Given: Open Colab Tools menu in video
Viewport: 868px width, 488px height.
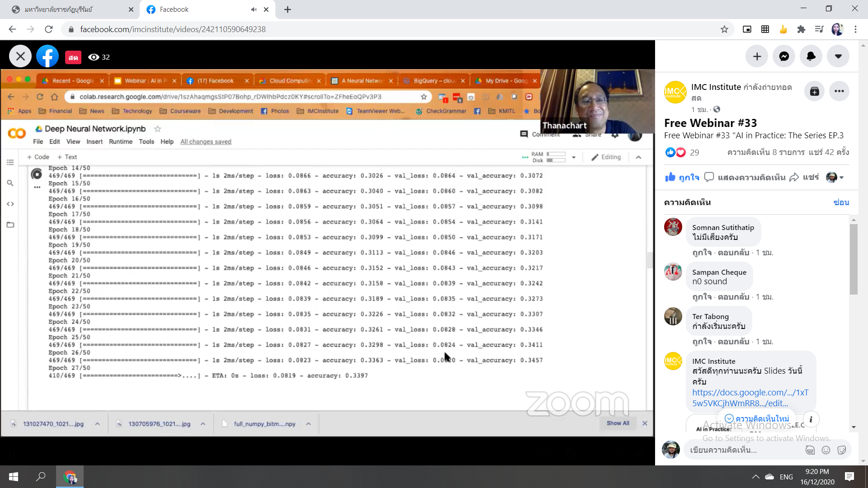Looking at the screenshot, I should [x=146, y=141].
